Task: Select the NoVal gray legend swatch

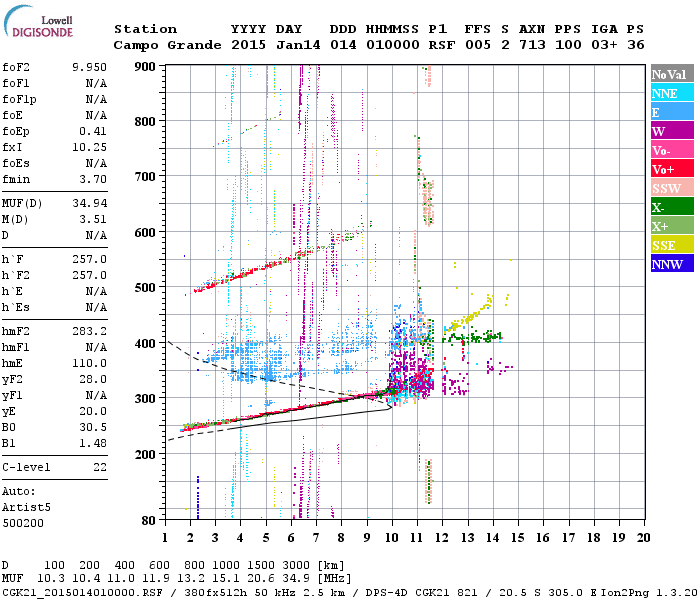Action: coord(672,74)
